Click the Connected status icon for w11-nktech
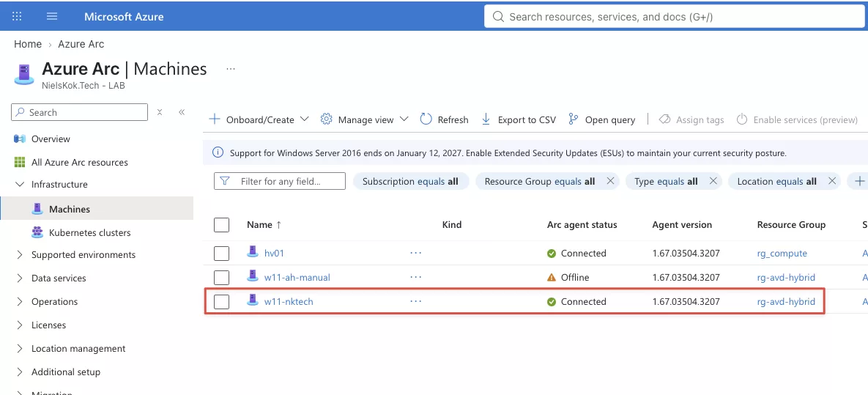Image resolution: width=868 pixels, height=395 pixels. 552,302
